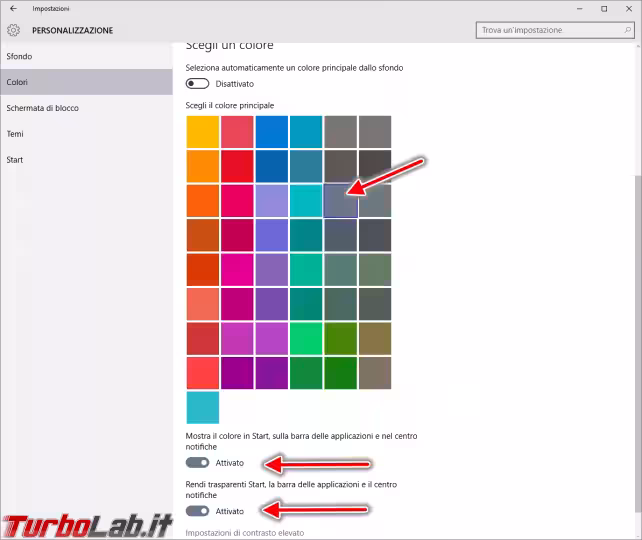The width and height of the screenshot is (642, 540).
Task: Open the Sfondo section
Action: 86,56
